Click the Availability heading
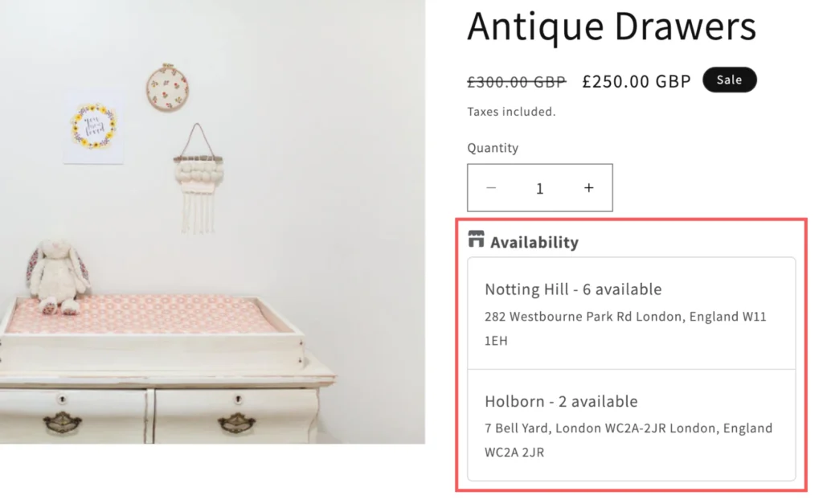The height and width of the screenshot is (504, 823). click(534, 242)
